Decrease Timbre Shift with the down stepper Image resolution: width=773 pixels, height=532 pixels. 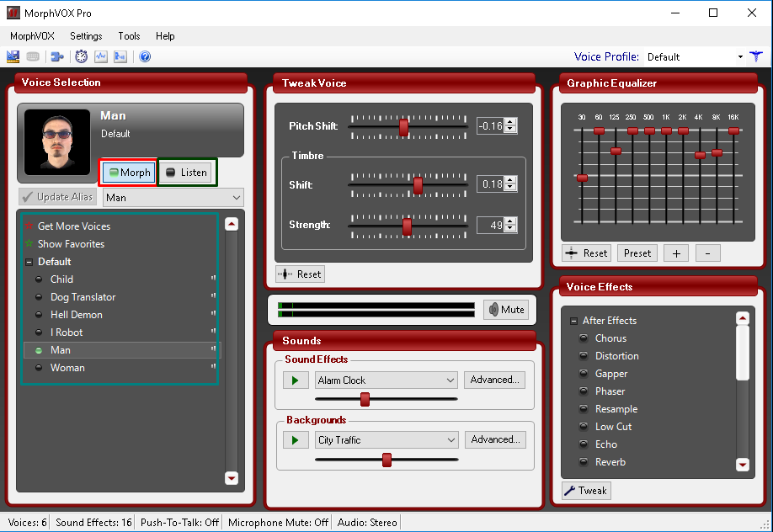[511, 188]
